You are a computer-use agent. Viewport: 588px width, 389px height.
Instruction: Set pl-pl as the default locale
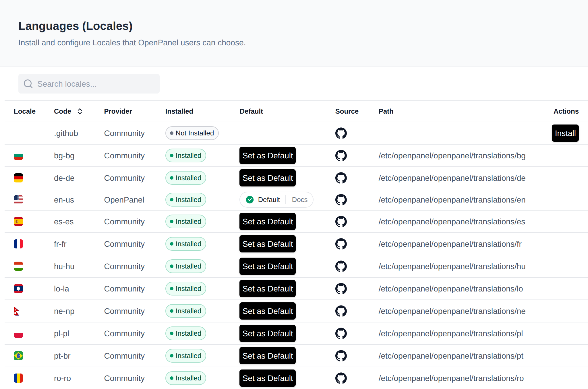pos(268,333)
